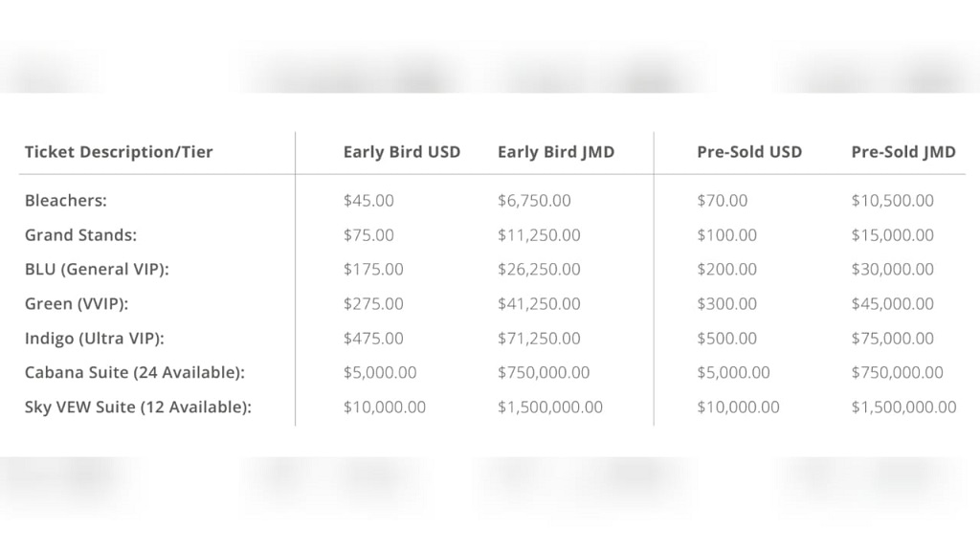Click the Bleachers $45.00 early bird price
980x550 pixels.
[368, 201]
